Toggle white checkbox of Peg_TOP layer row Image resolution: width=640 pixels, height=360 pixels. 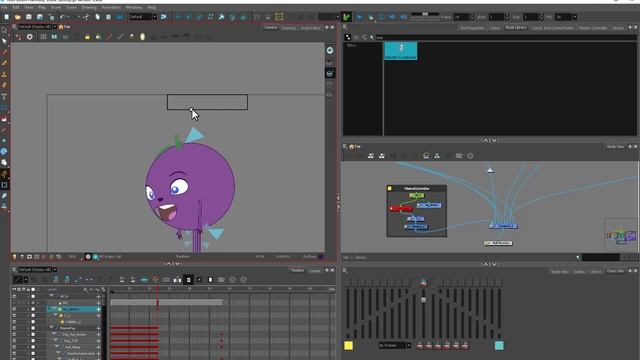33,341
